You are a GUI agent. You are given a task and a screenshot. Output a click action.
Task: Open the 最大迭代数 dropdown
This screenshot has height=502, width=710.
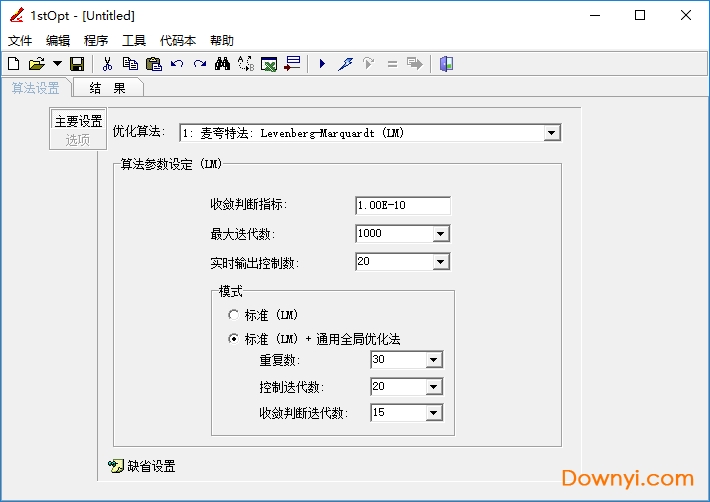pyautogui.click(x=440, y=234)
